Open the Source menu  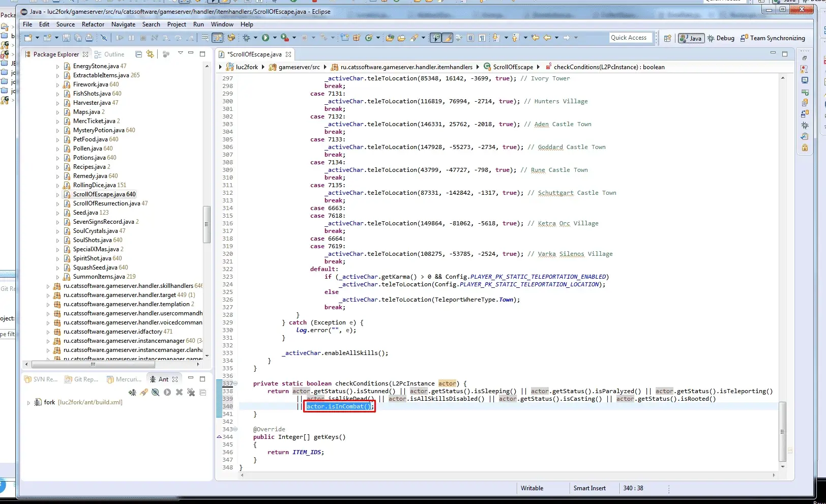click(x=66, y=24)
